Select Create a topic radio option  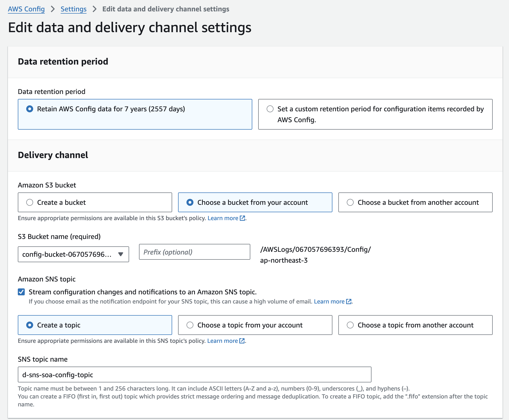point(30,325)
